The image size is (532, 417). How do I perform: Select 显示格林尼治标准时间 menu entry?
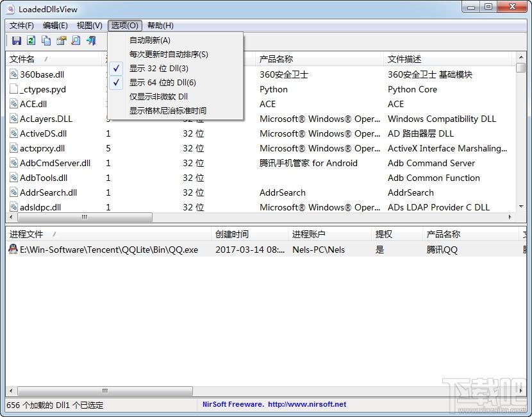pos(167,111)
